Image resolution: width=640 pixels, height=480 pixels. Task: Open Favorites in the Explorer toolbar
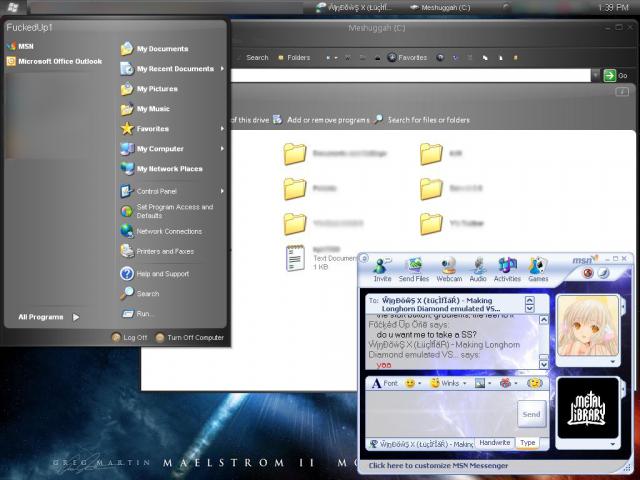(x=407, y=58)
